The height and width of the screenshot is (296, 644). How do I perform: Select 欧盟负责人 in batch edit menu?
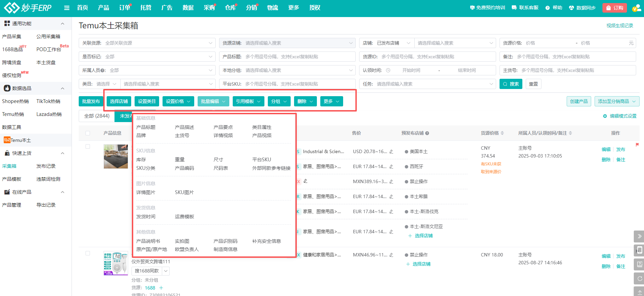pos(187,249)
